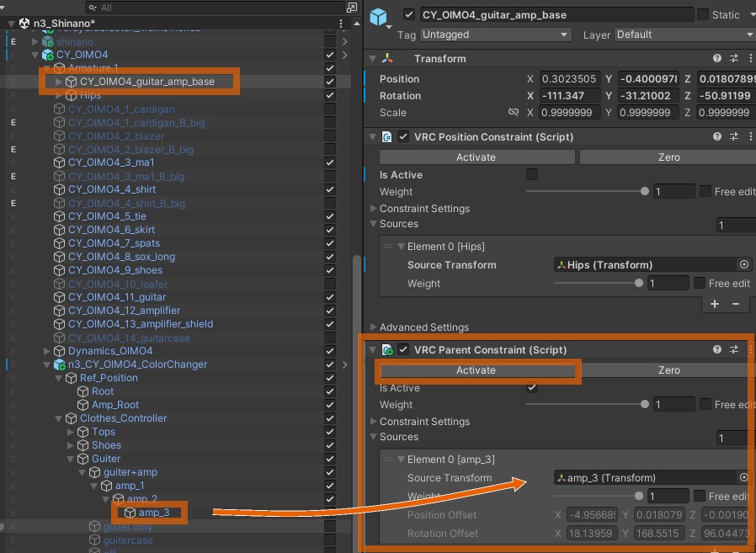This screenshot has height=553, width=756.
Task: Open the n3_Shinano scene options menu
Action: [341, 24]
